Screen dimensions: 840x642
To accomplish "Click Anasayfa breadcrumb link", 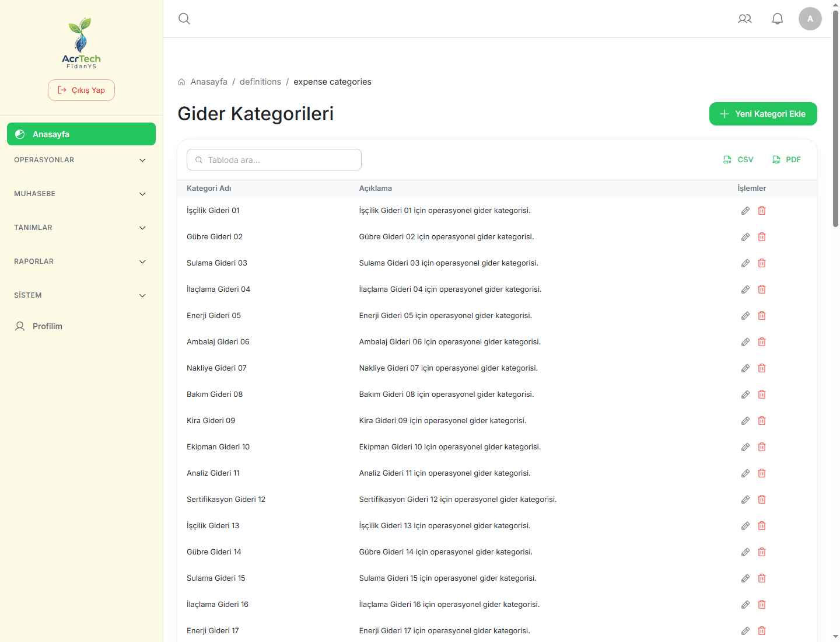I will point(209,82).
